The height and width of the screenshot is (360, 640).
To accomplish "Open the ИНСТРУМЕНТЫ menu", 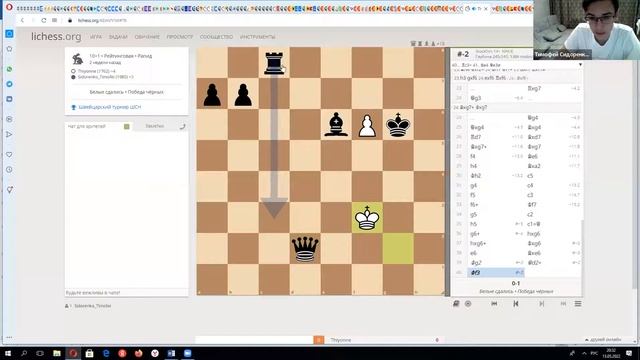I will 258,37.
